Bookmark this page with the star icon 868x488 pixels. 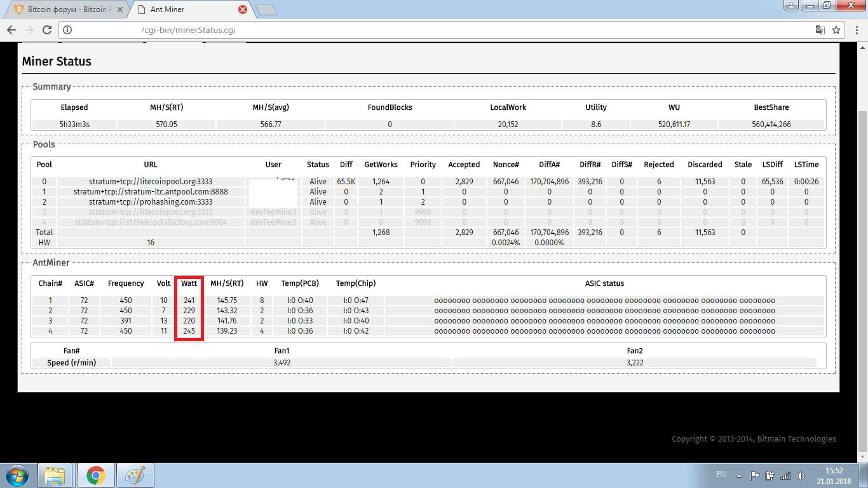836,30
